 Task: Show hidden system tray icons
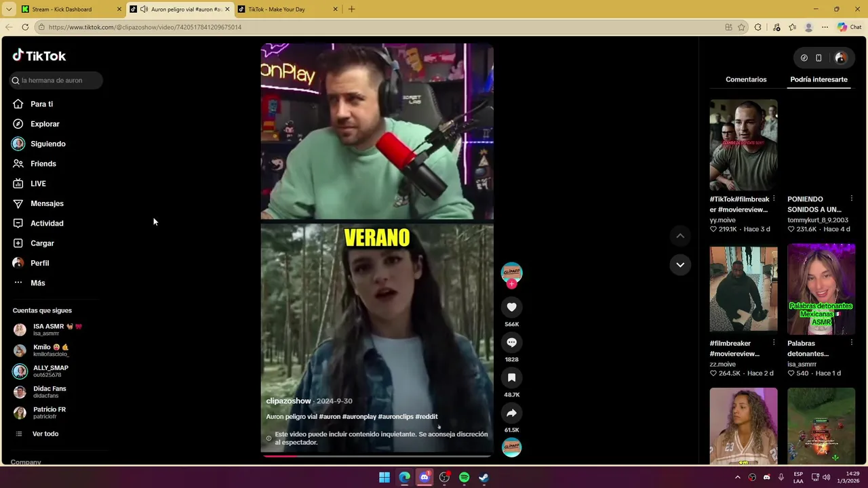[738, 477]
